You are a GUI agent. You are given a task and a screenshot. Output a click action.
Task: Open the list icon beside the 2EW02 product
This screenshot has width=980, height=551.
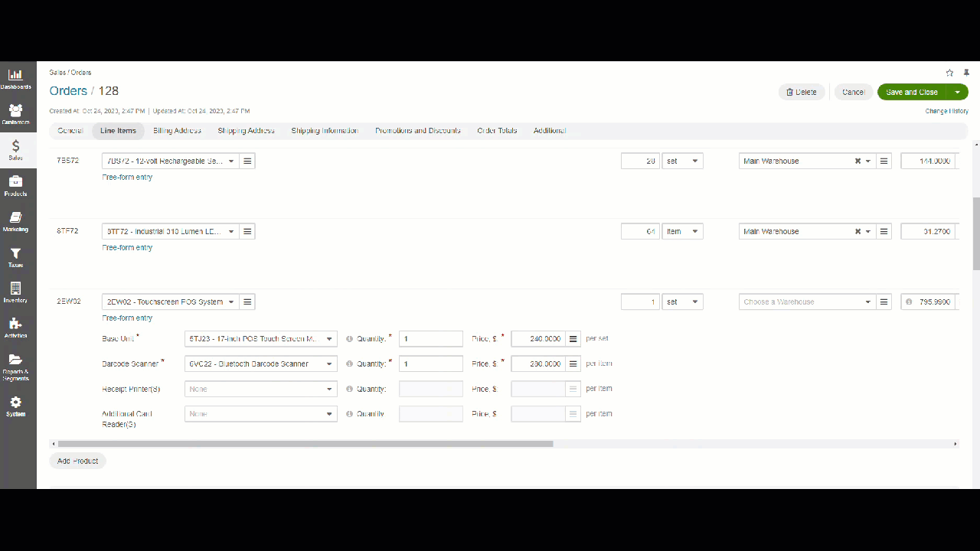tap(247, 302)
